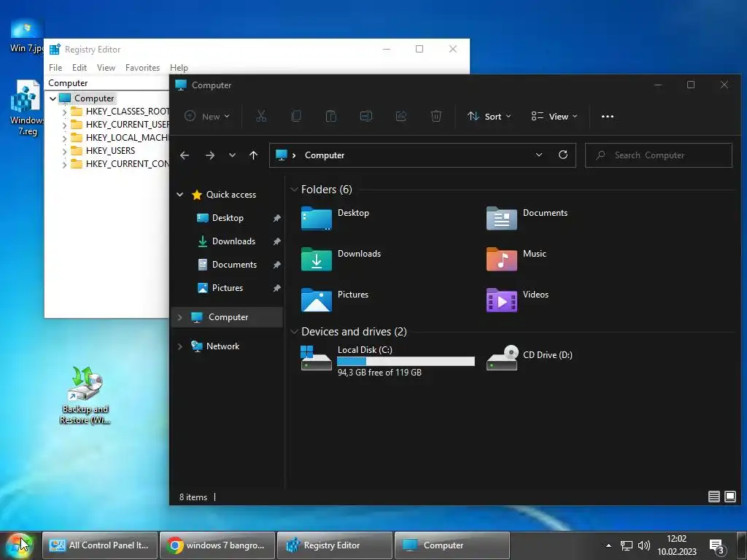The height and width of the screenshot is (560, 747).
Task: Open the Downloads folder in Folders group
Action: (x=317, y=259)
